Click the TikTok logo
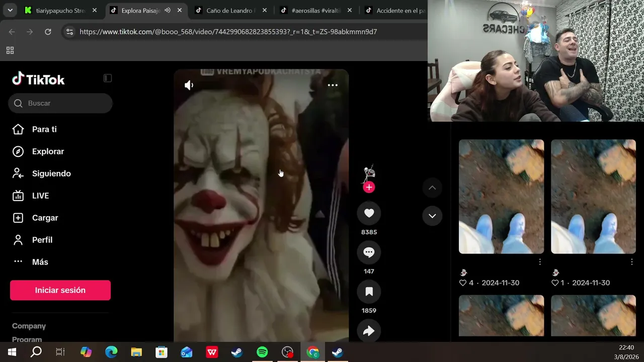The height and width of the screenshot is (362, 644). point(39,79)
